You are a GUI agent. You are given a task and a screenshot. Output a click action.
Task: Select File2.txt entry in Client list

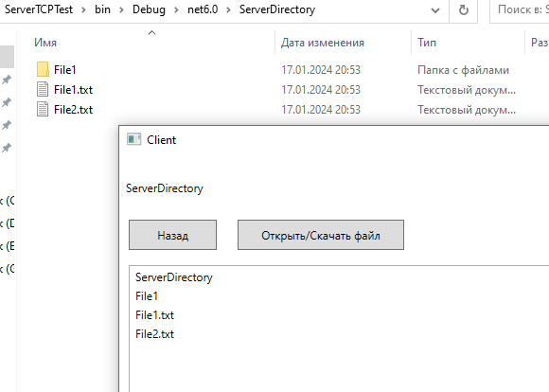[154, 334]
